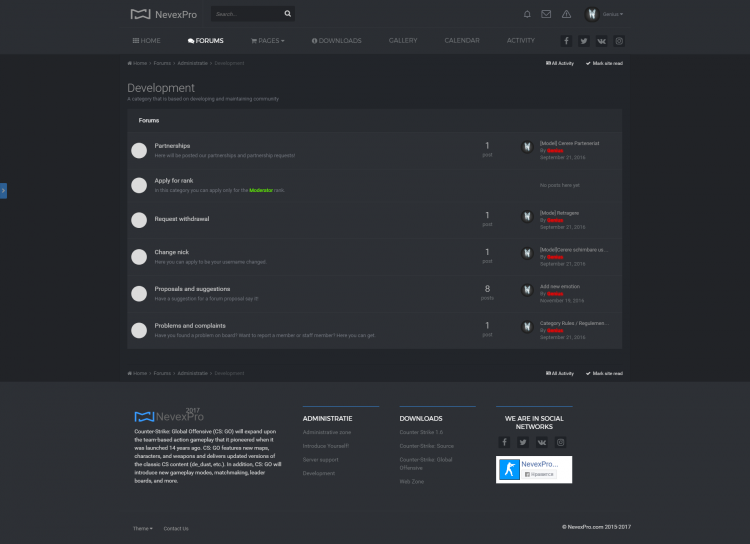Click the Search input field
The width and height of the screenshot is (750, 544).
[246, 14]
